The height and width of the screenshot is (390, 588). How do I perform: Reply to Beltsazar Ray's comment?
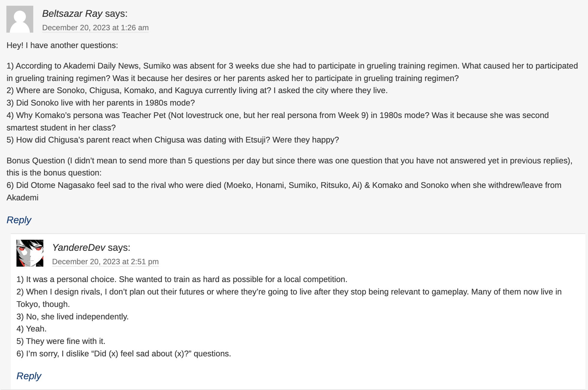[19, 220]
